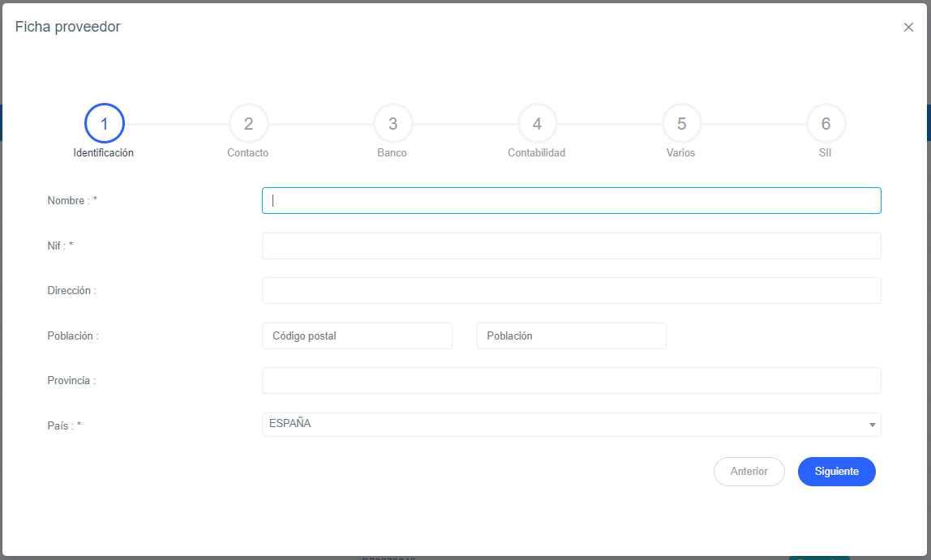Screen dimensions: 931x560
Task: Expand País list via arrow caret
Action: [872, 425]
